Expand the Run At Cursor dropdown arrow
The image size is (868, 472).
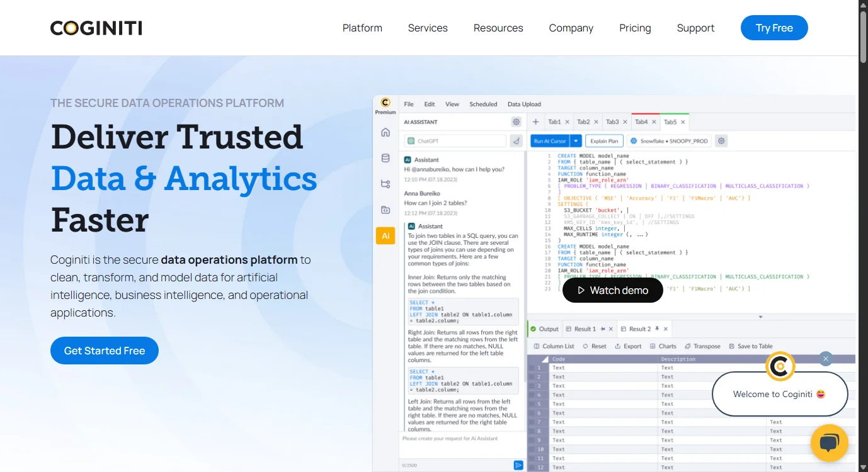(x=575, y=141)
